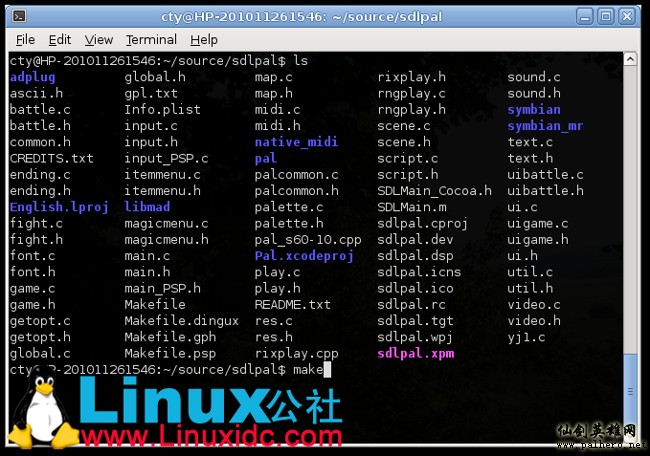Click the README.txt file name
Screen dimensions: 650x456
292,304
